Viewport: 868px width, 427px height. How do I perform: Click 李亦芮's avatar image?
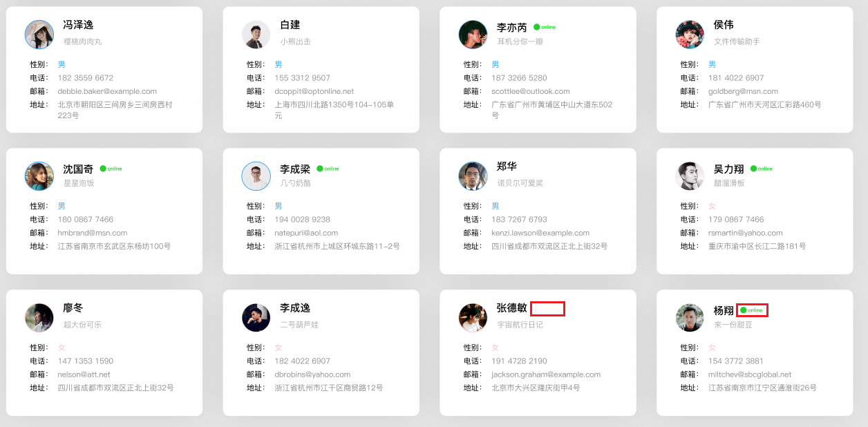[473, 35]
